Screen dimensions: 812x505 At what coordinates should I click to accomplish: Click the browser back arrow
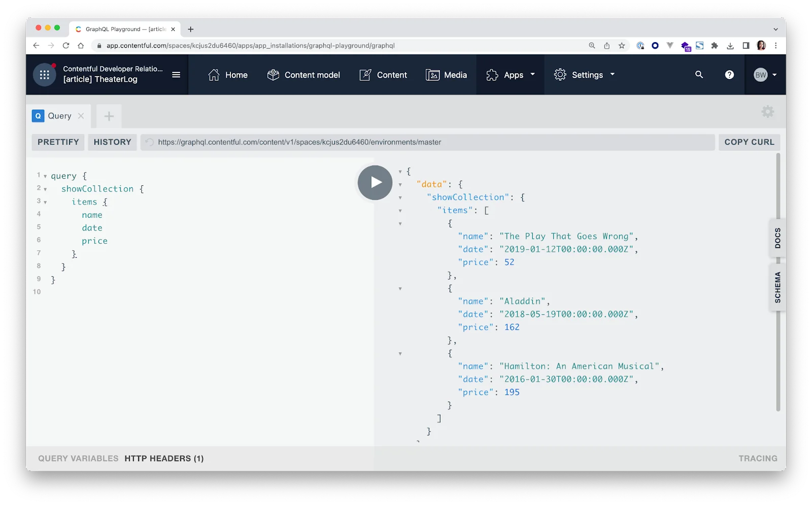point(36,46)
